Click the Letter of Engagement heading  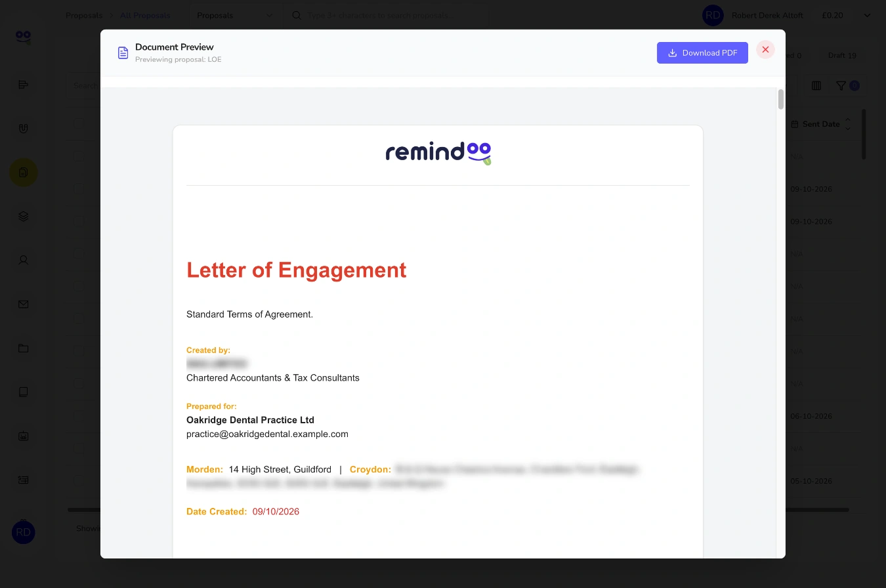coord(297,270)
